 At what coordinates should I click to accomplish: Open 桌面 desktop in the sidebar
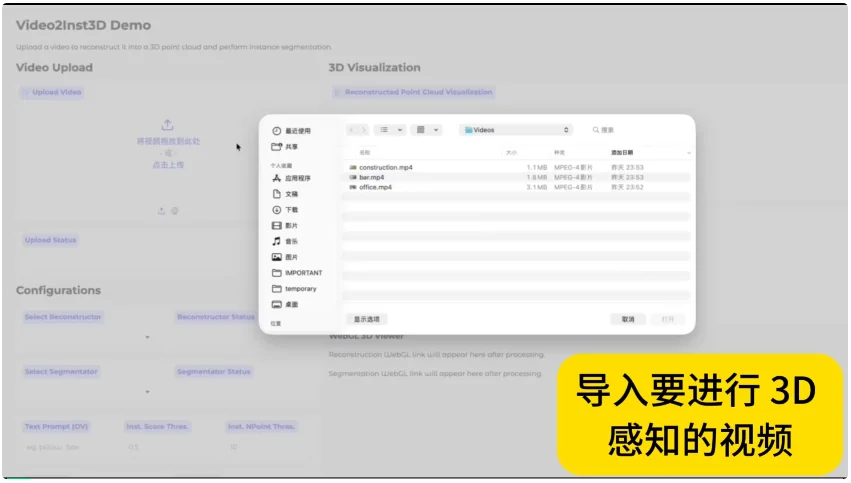pos(285,304)
